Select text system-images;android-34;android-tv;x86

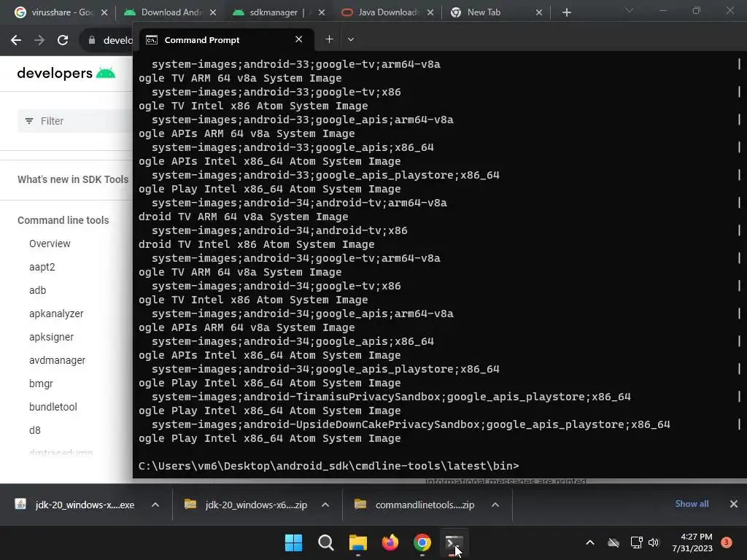(x=279, y=230)
